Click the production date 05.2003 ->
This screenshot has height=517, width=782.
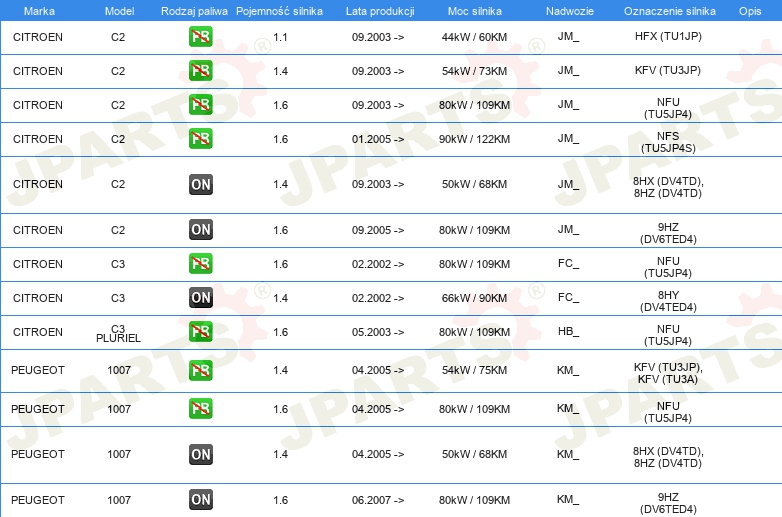[378, 332]
